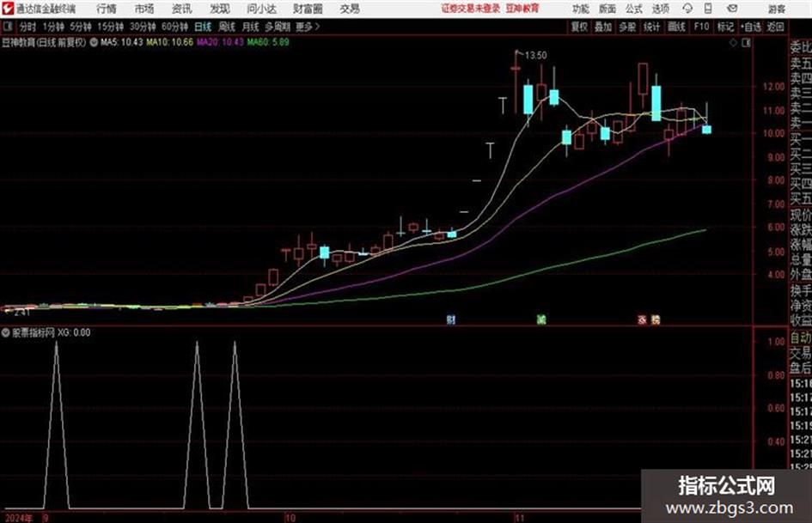Click the 10 month marker on time axis
This screenshot has height=523, width=812.
click(290, 517)
